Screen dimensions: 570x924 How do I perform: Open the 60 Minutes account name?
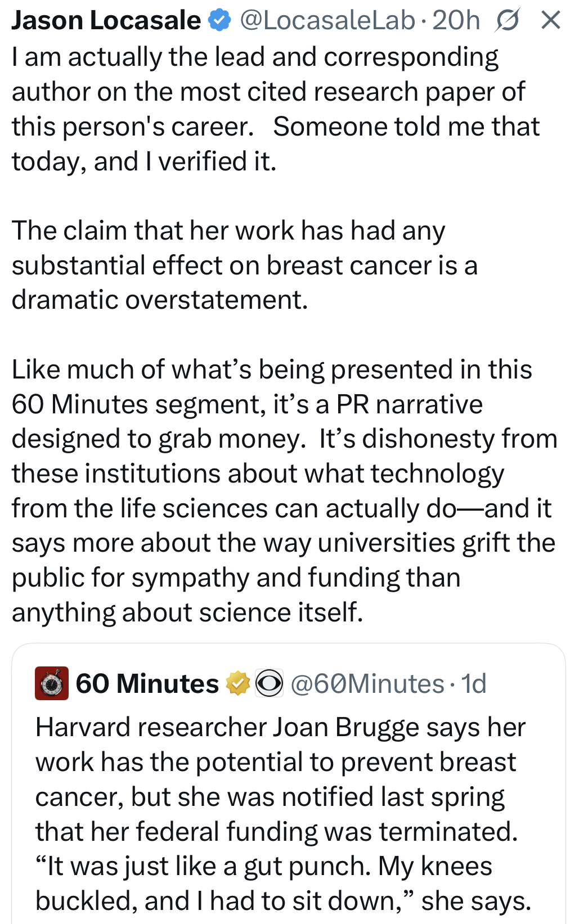[147, 684]
